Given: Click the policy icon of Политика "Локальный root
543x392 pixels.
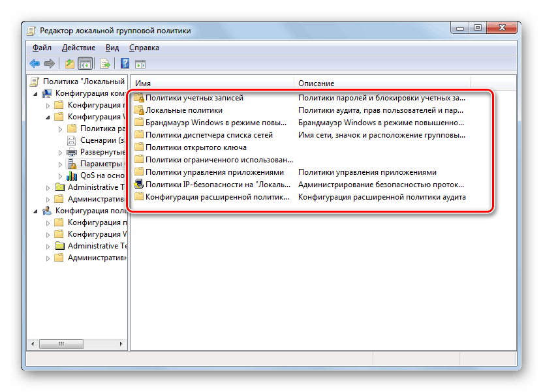Looking at the screenshot, I should pyautogui.click(x=35, y=82).
